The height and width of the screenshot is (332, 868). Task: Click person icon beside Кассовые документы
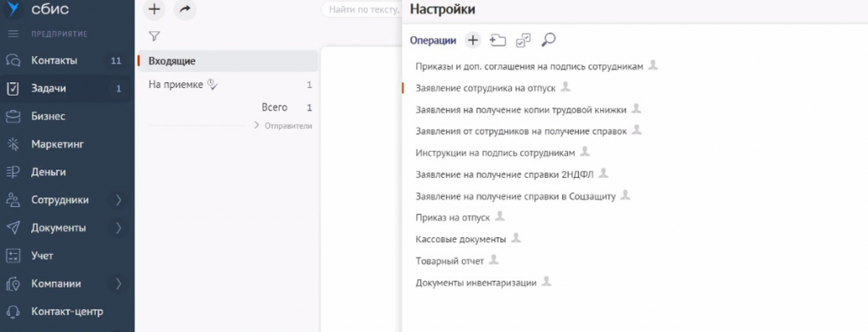[516, 238]
